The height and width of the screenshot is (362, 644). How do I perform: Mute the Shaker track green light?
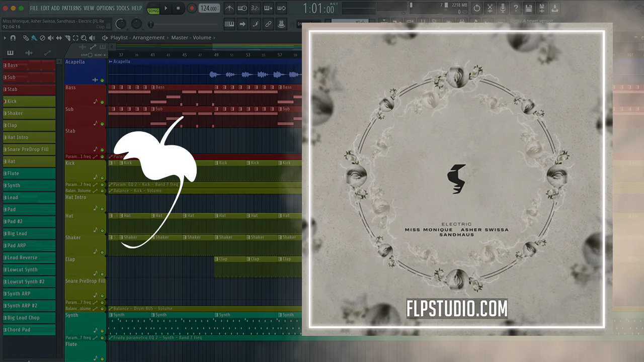(x=102, y=252)
